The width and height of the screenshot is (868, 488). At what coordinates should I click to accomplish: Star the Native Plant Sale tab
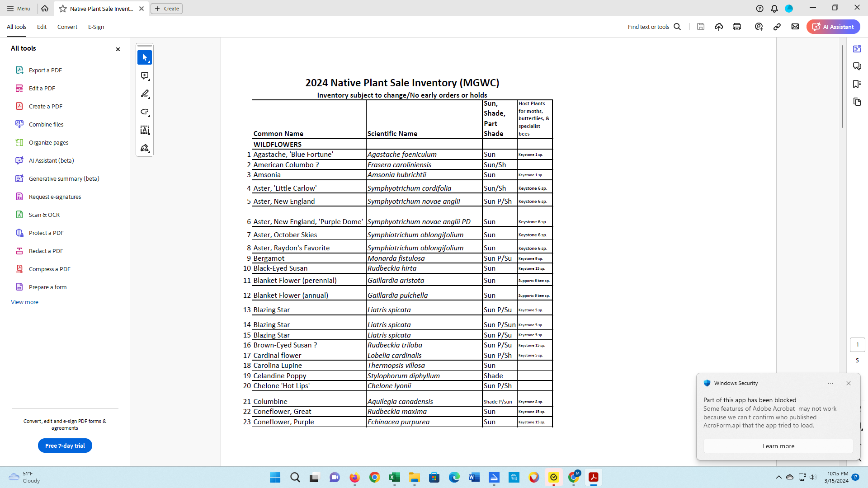[x=63, y=9]
